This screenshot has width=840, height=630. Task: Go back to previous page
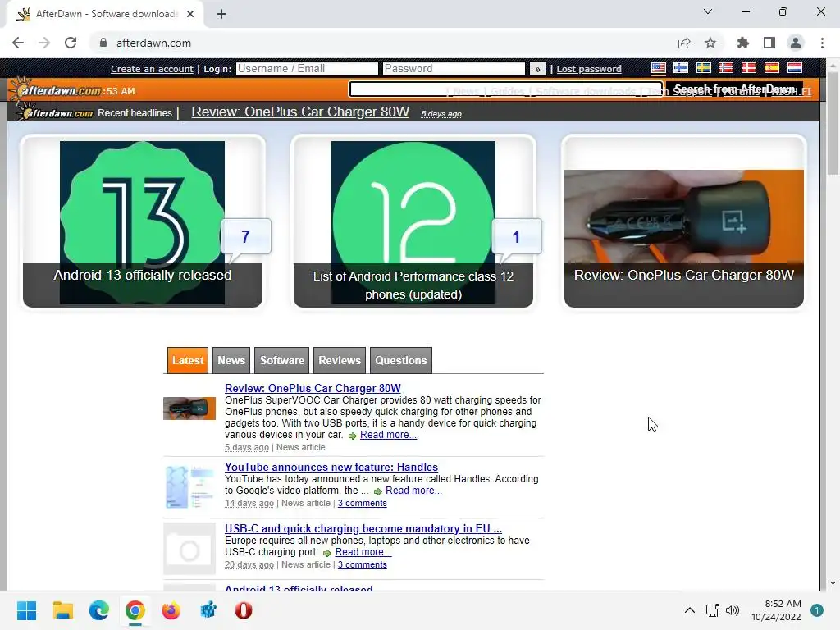pyautogui.click(x=18, y=43)
